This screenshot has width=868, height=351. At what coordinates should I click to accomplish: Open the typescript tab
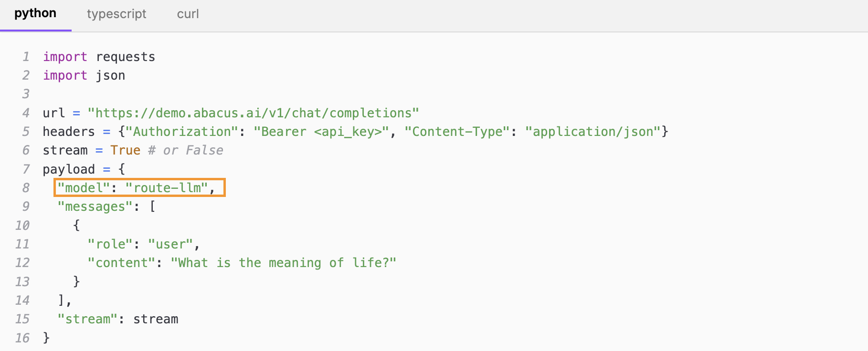point(116,14)
